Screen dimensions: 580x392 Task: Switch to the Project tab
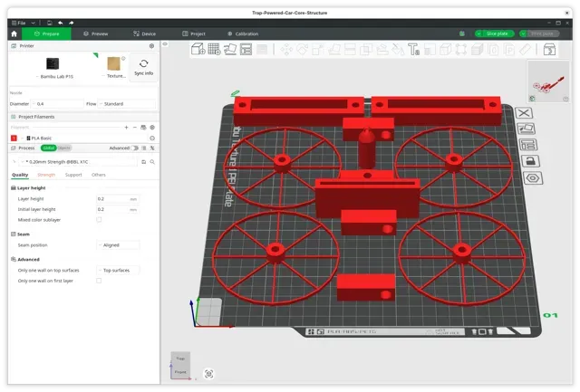coord(194,33)
